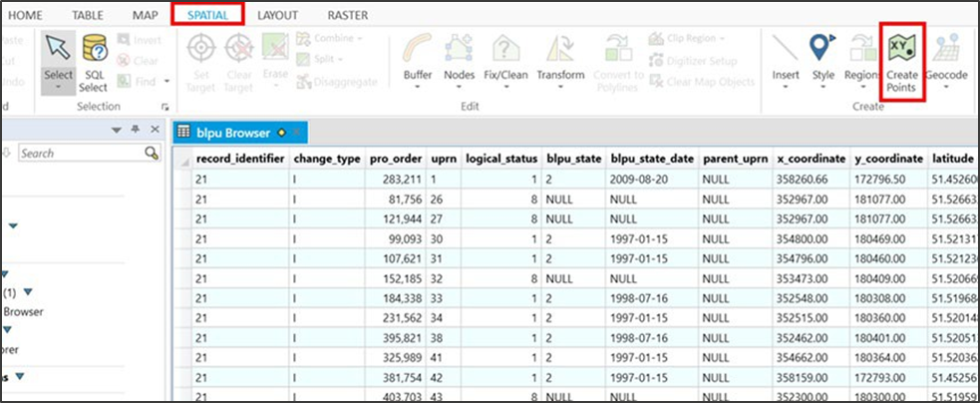Expand the Buffer dropdown arrow
This screenshot has width=980, height=403.
pyautogui.click(x=418, y=88)
